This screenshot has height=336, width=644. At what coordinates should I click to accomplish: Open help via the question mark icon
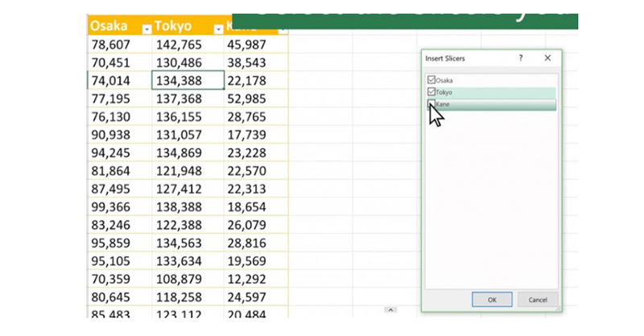pyautogui.click(x=521, y=58)
